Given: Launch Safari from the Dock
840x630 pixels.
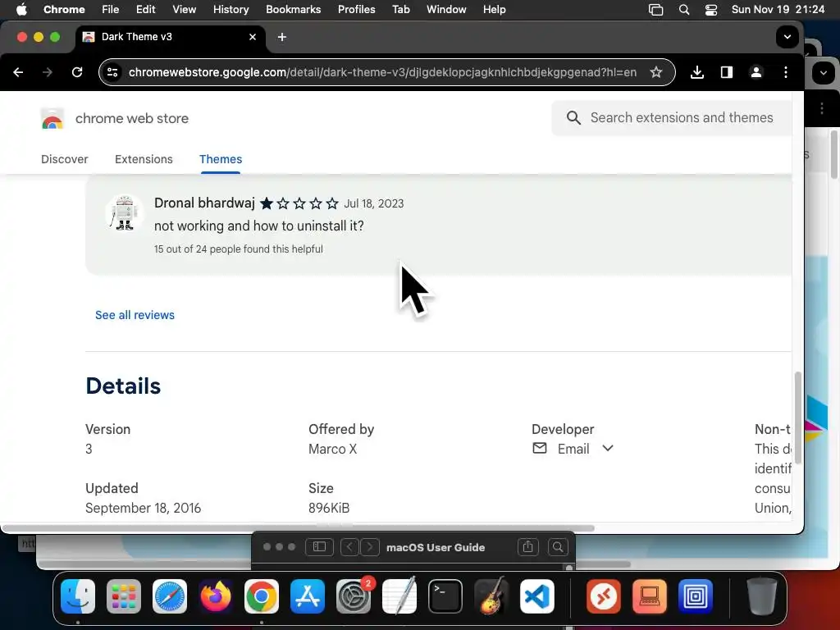Looking at the screenshot, I should tap(170, 596).
